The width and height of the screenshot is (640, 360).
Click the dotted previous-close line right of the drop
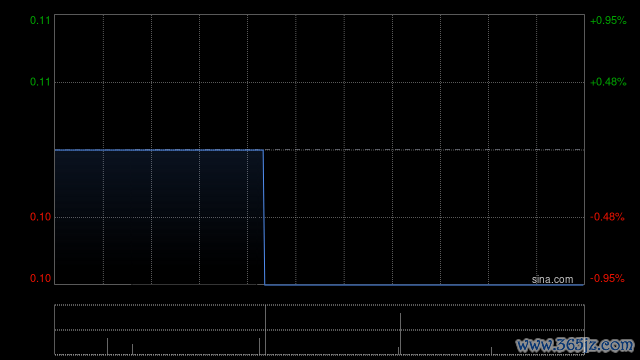click(x=424, y=150)
